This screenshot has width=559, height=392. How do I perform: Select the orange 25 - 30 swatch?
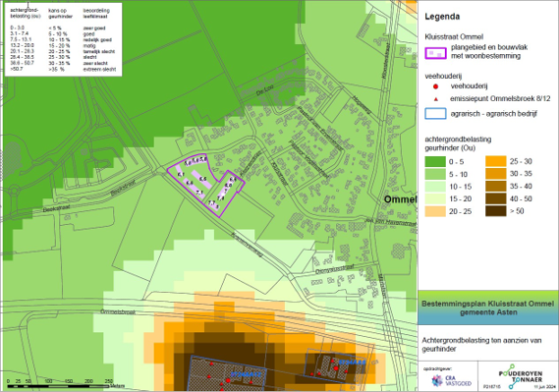click(496, 161)
